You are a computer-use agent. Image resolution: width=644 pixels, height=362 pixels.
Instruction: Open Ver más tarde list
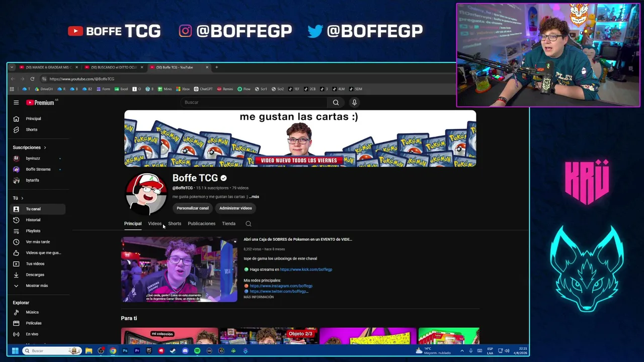(37, 242)
